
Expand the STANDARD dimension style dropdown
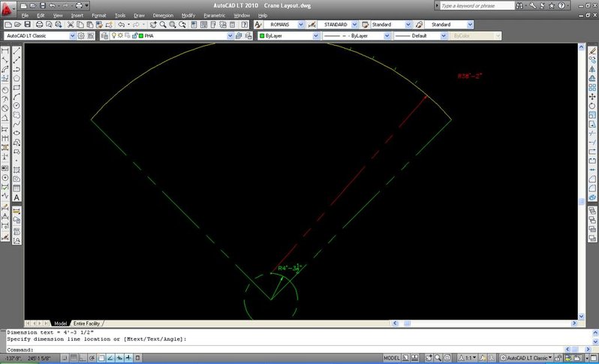(x=354, y=25)
